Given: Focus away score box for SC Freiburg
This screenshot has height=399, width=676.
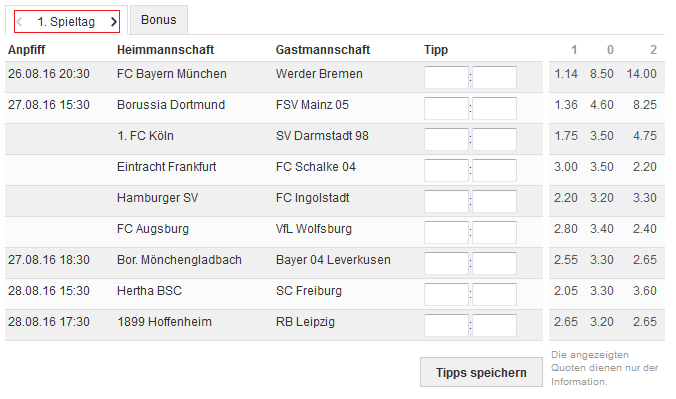Looking at the screenshot, I should point(494,295).
